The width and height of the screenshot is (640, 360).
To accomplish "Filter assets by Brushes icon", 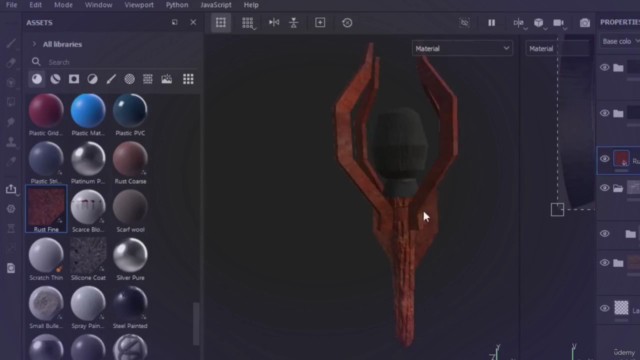I will (111, 79).
